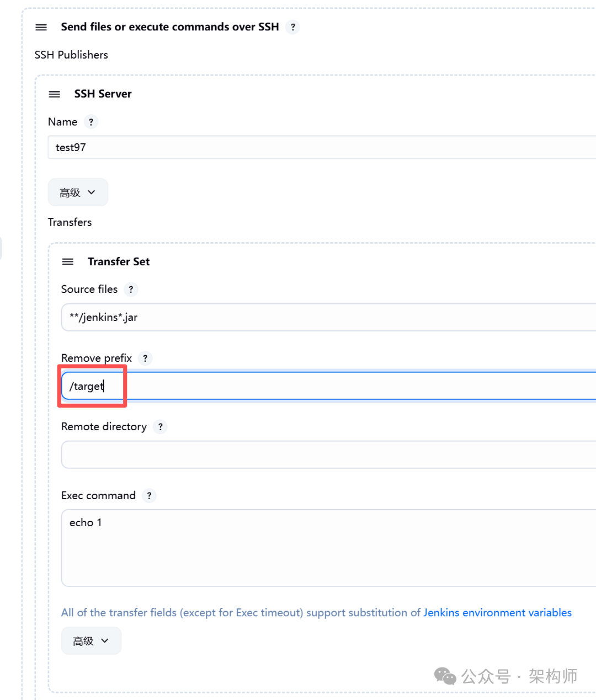Screen dimensions: 596x700
Task: Show help for the Name field
Action: tap(91, 122)
